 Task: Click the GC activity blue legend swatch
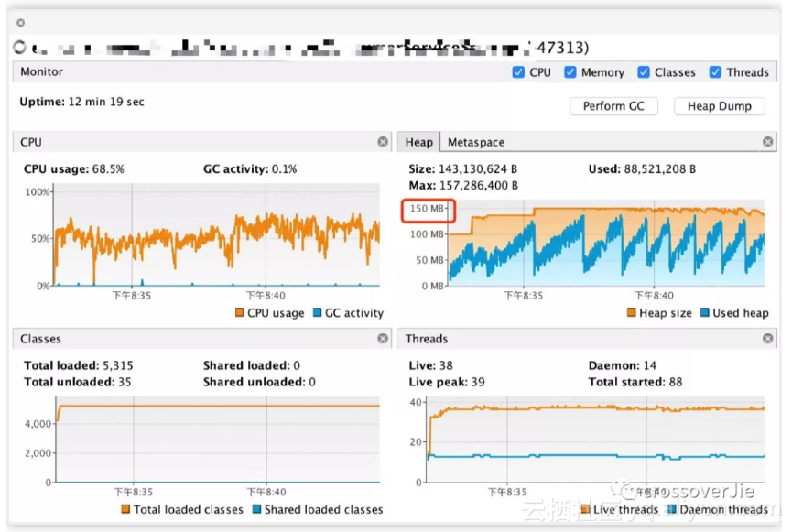[x=317, y=313]
